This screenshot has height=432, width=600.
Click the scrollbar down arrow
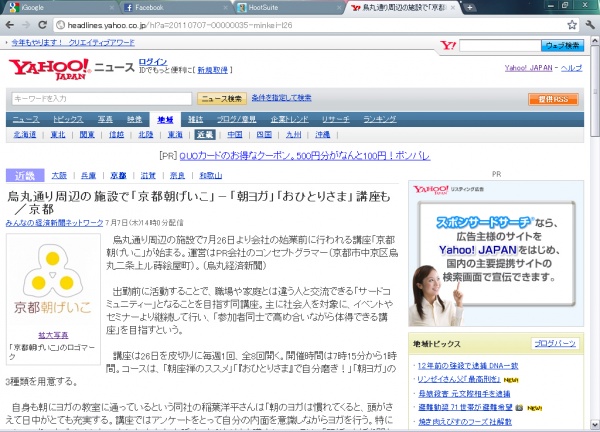pos(595,424)
